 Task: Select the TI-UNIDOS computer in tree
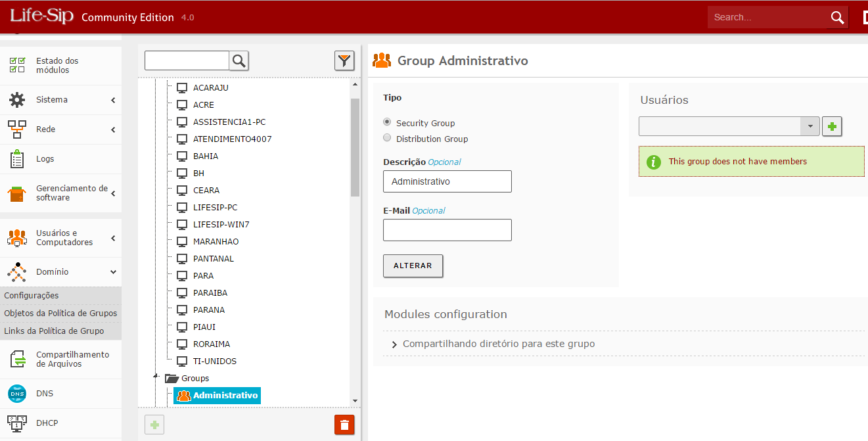click(x=214, y=361)
